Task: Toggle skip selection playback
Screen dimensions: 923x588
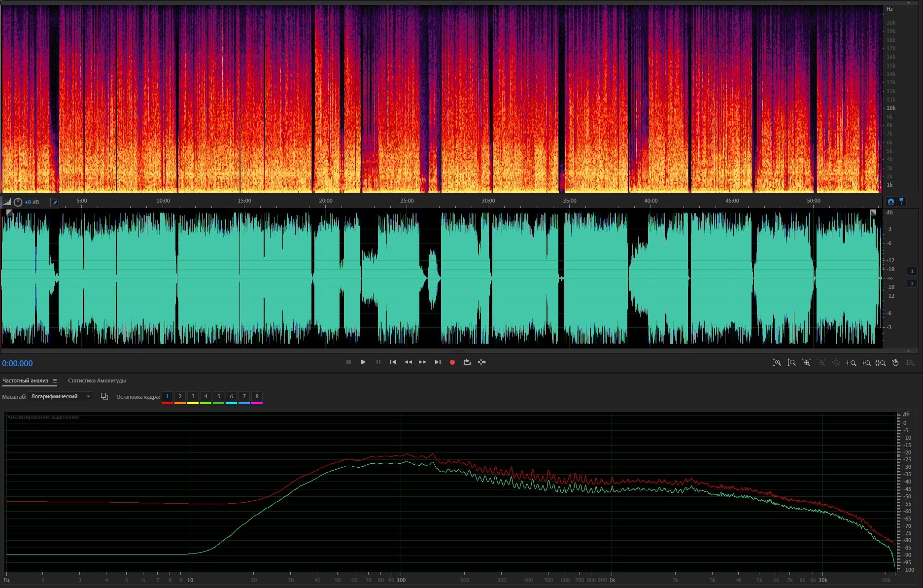Action: pyautogui.click(x=482, y=362)
